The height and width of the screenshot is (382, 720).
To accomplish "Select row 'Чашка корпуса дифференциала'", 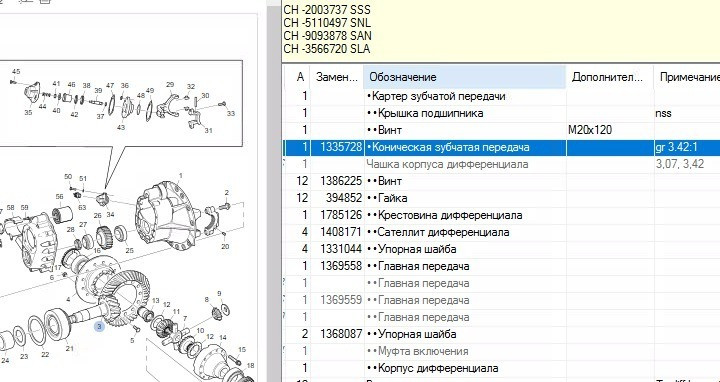I will pos(502,164).
